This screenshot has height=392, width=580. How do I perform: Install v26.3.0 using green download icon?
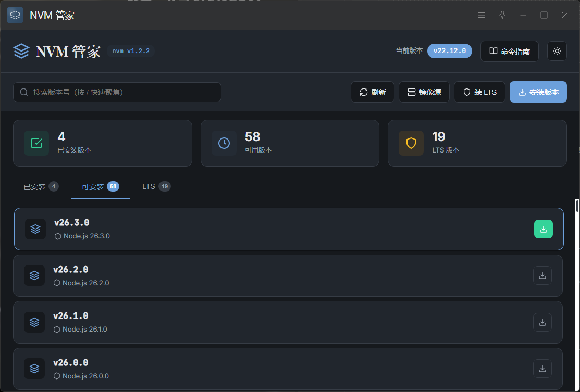click(544, 229)
